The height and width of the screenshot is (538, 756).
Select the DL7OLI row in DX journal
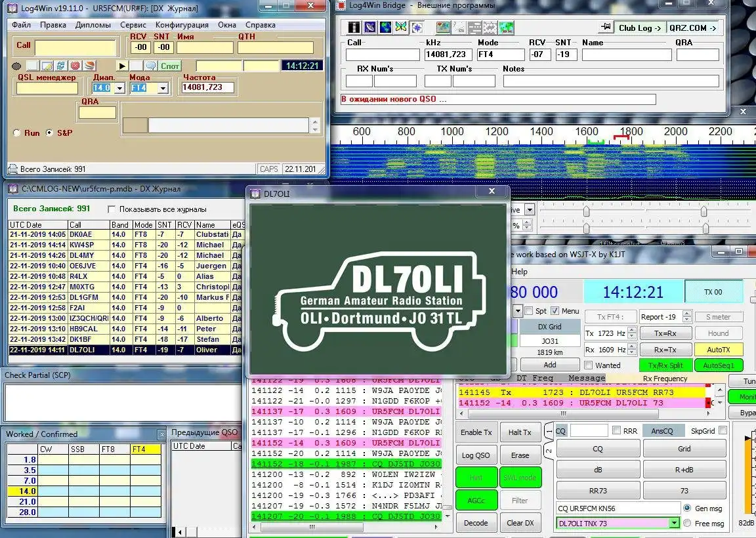coord(126,350)
